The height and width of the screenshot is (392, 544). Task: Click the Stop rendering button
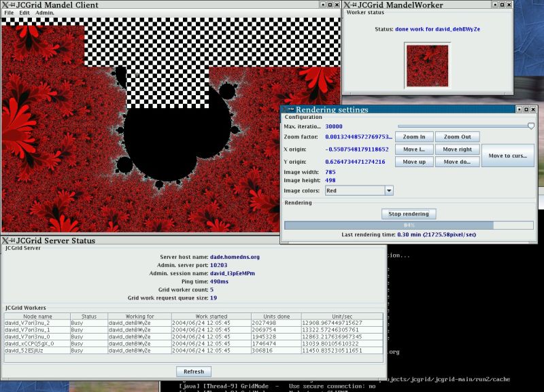pyautogui.click(x=408, y=214)
